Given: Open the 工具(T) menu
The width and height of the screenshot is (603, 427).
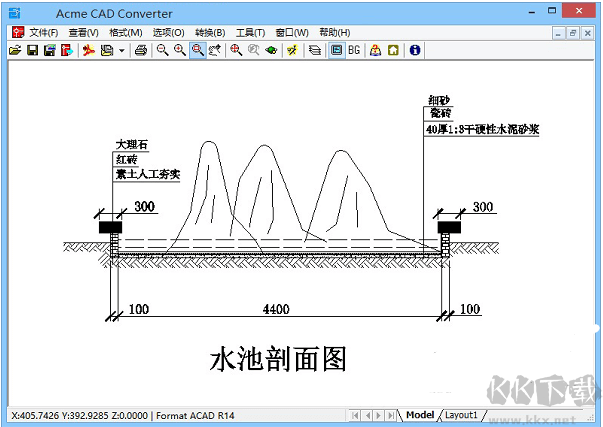Looking at the screenshot, I should (250, 33).
